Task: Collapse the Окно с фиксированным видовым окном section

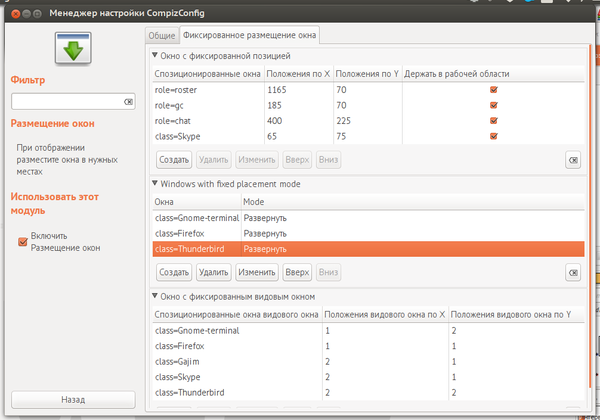Action: pyautogui.click(x=153, y=297)
